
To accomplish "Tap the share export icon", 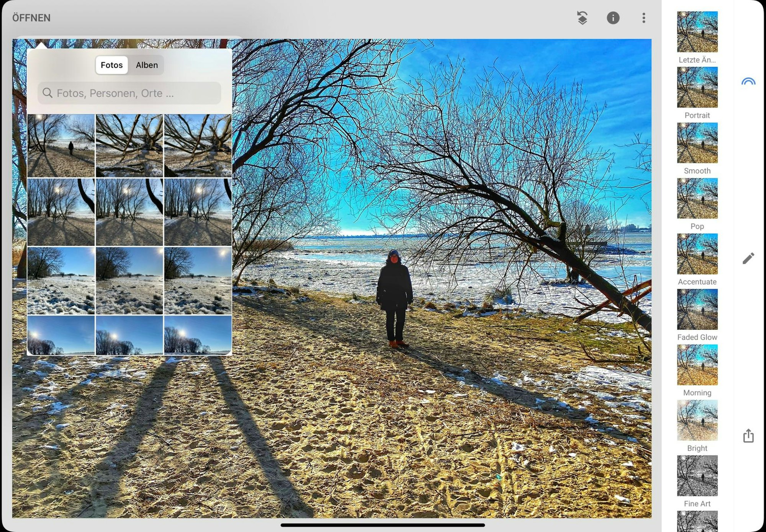I will 748,436.
